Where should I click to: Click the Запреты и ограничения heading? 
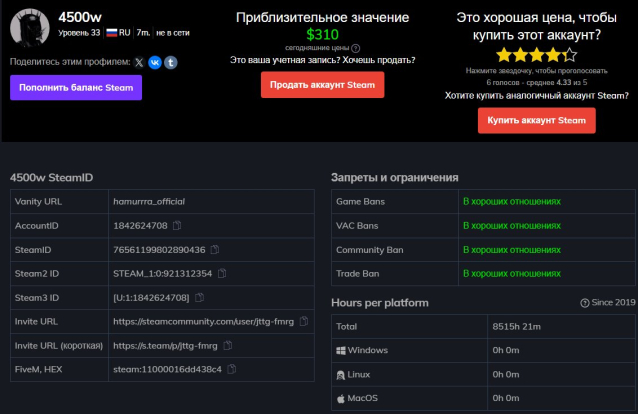395,177
